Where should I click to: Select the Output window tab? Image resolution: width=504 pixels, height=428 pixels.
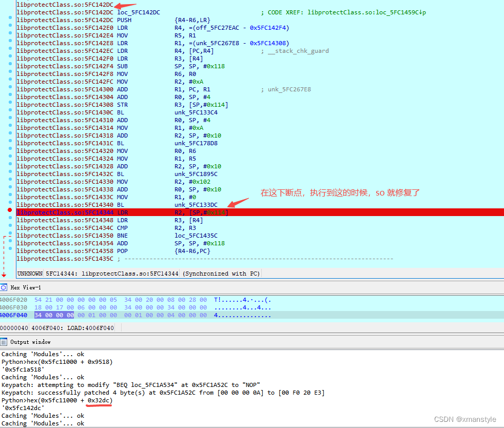click(30, 342)
